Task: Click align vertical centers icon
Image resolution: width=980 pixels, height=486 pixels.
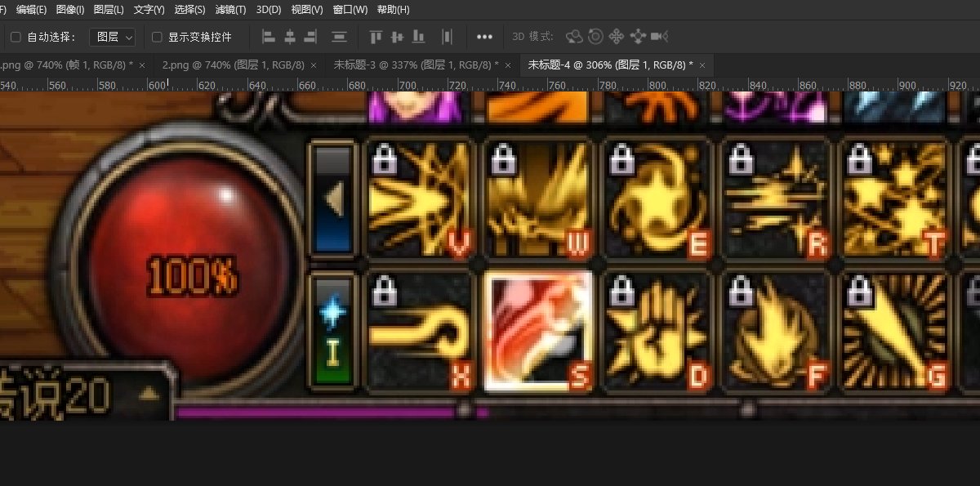Action: pyautogui.click(x=398, y=37)
